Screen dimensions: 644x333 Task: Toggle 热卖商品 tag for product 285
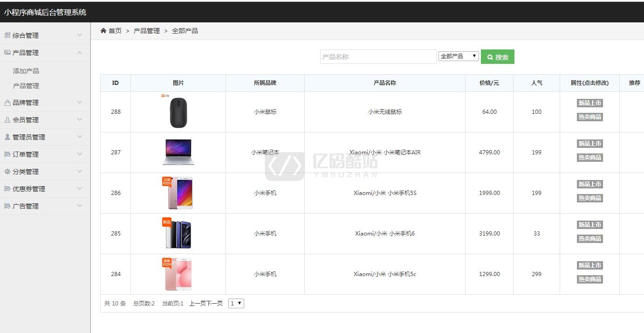pos(590,239)
